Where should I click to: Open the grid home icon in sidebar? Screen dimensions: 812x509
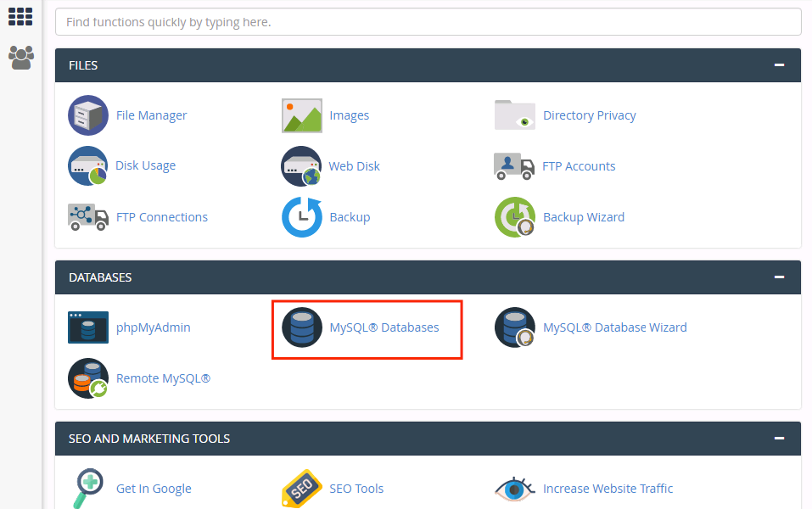[20, 17]
